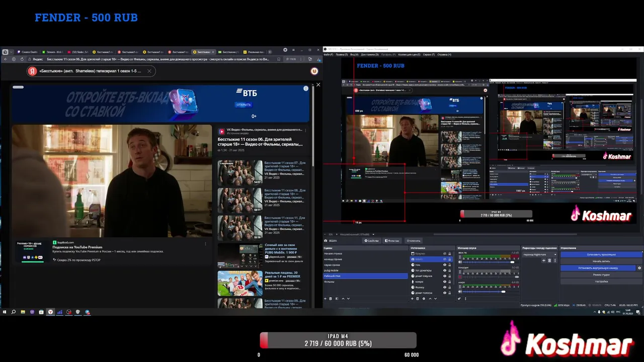644x362 pixels.
Task: Open source properties gear in Sources toolbar
Action: tap(424, 299)
